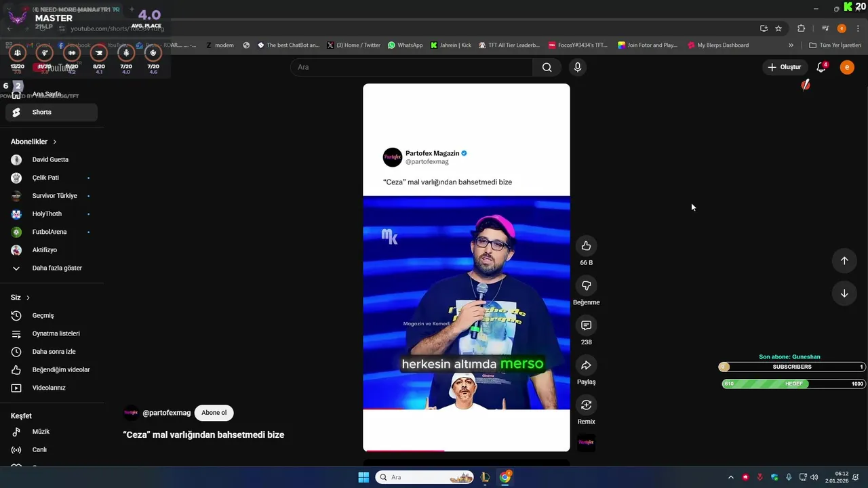Open Windows Start menu
The image size is (868, 488).
[363, 477]
